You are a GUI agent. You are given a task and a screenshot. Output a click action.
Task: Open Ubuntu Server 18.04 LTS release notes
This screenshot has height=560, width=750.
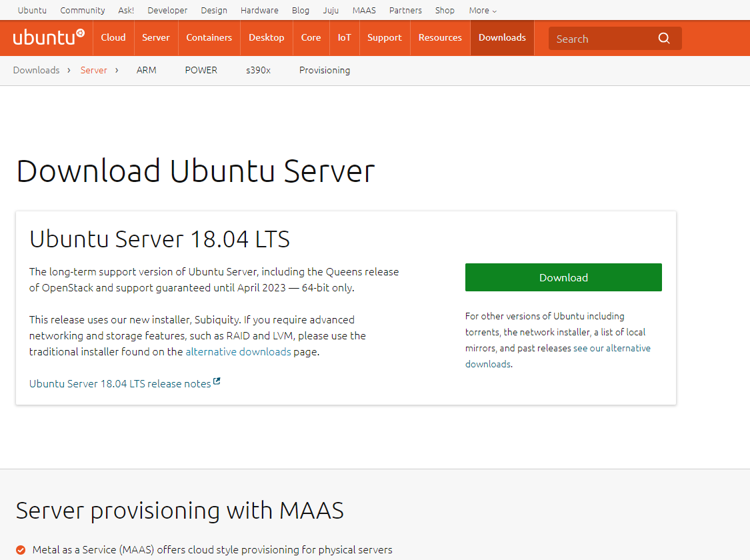point(120,383)
